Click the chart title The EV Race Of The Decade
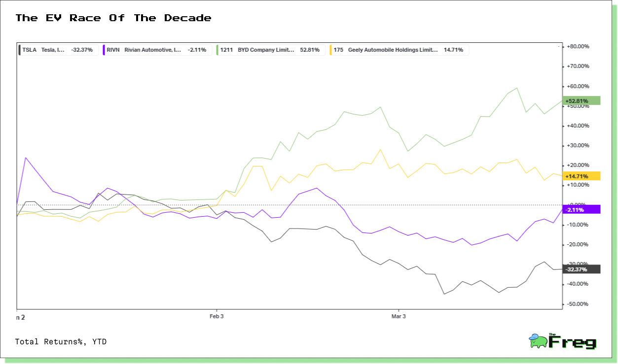The image size is (618, 364). point(113,18)
